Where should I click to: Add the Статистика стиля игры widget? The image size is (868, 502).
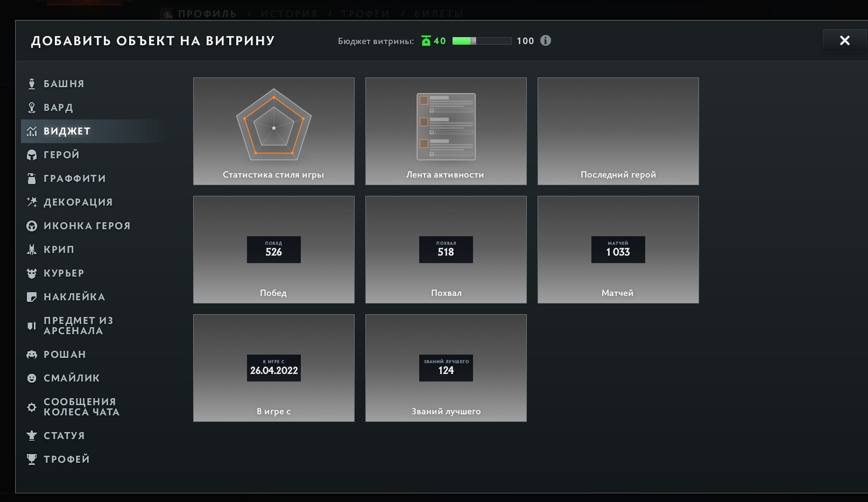(x=274, y=131)
